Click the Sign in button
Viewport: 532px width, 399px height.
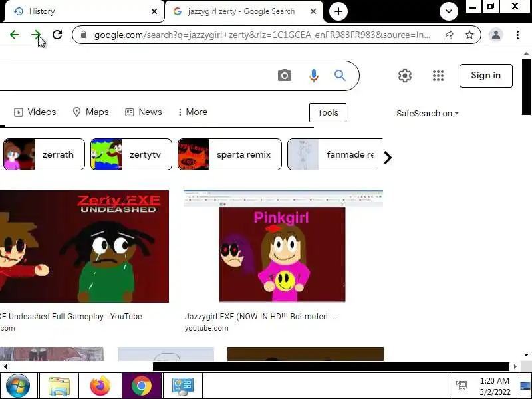pos(486,76)
